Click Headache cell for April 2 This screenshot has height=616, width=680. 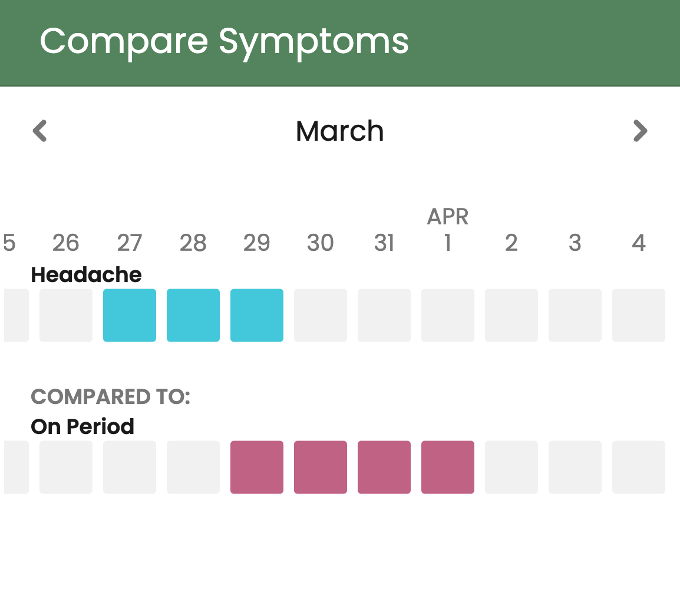pyautogui.click(x=511, y=315)
